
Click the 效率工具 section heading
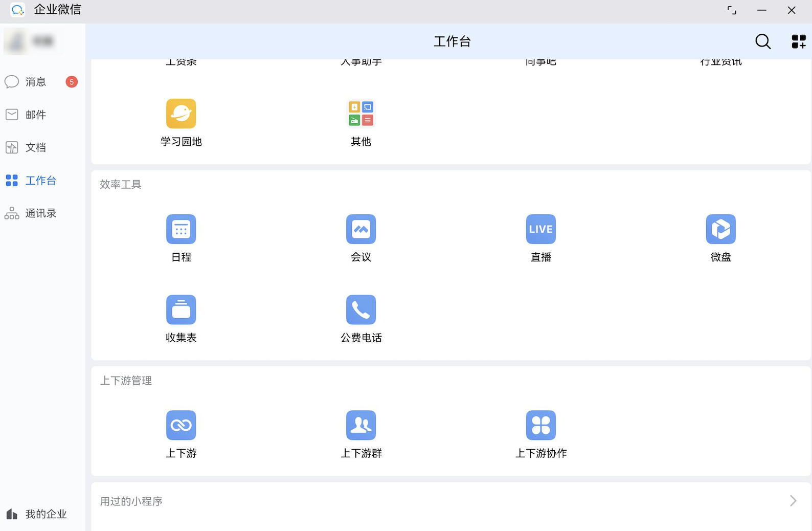pos(121,184)
